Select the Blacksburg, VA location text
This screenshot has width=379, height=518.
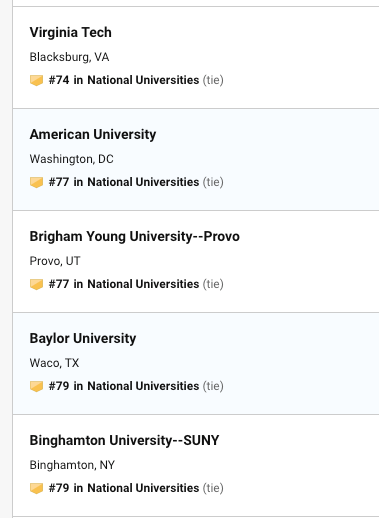69,57
